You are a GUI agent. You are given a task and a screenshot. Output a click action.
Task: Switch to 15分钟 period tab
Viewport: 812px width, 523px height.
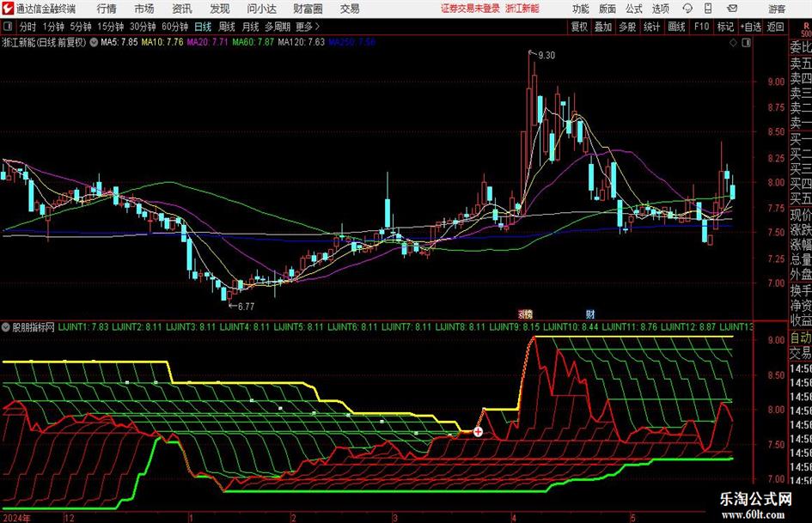tap(111, 27)
